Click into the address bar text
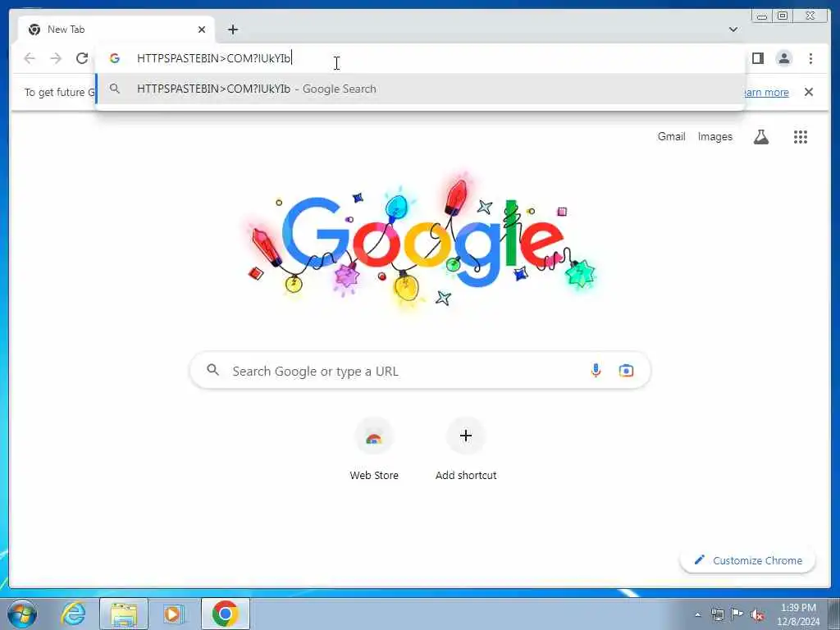This screenshot has height=630, width=840. coord(214,58)
